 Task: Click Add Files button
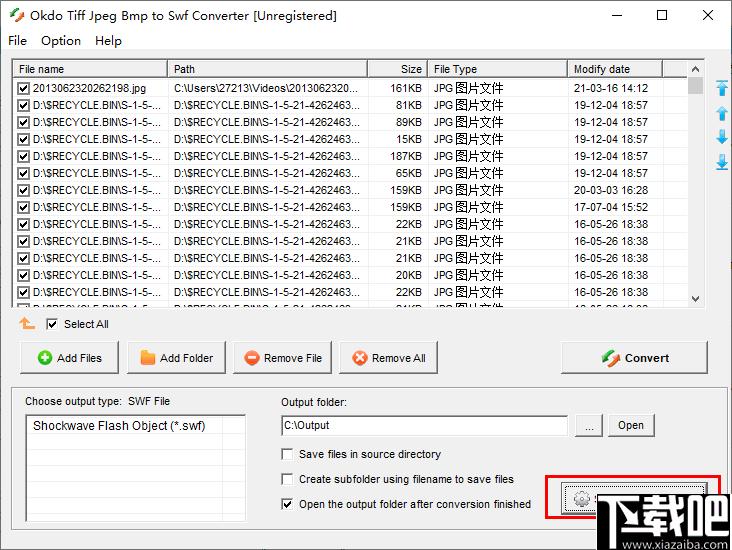pos(68,358)
